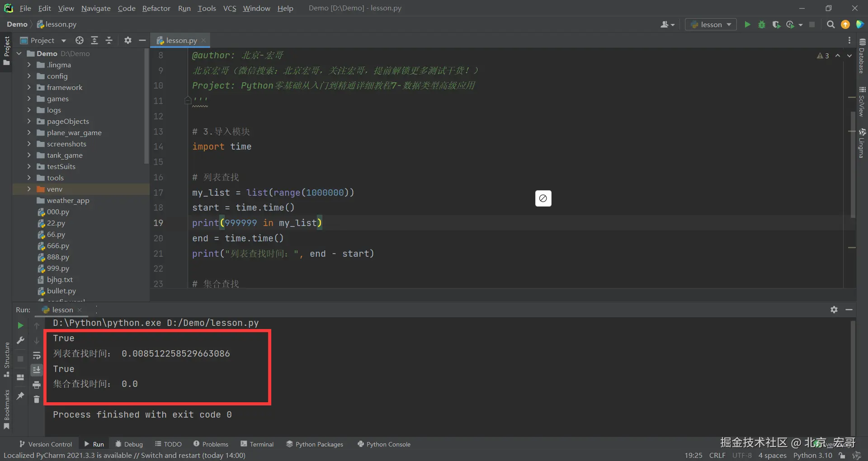The height and width of the screenshot is (461, 868).
Task: Select the weather_app folder in tree
Action: click(x=68, y=200)
